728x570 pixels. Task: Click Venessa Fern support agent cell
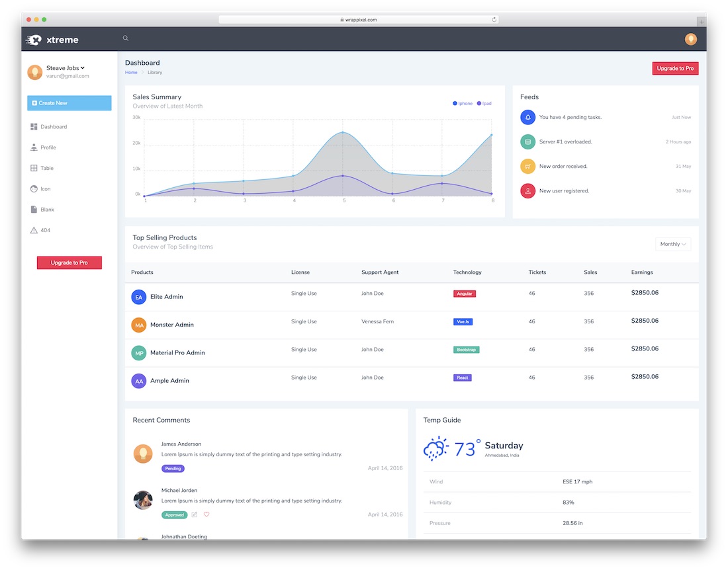point(377,321)
